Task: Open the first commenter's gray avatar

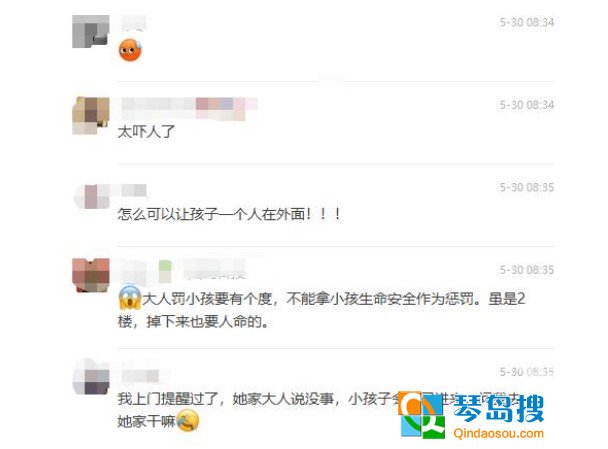Action: 91,32
